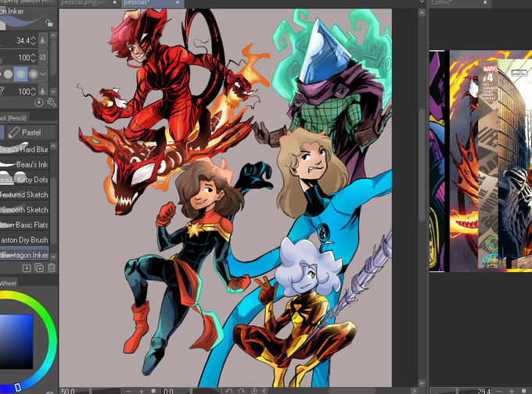This screenshot has height=394, width=532.
Task: Choose the Beau's Hard Blur brush
Action: click(x=24, y=149)
